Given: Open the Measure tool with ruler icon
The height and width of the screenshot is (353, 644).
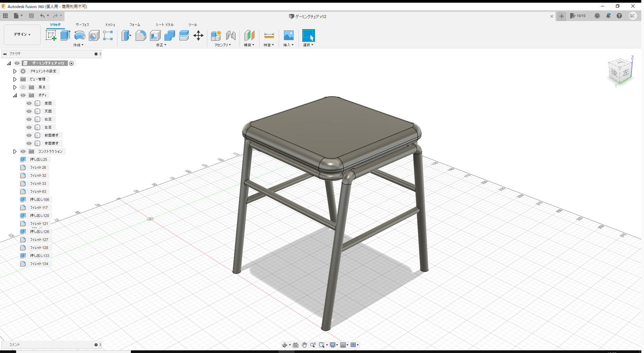Looking at the screenshot, I should coord(269,35).
